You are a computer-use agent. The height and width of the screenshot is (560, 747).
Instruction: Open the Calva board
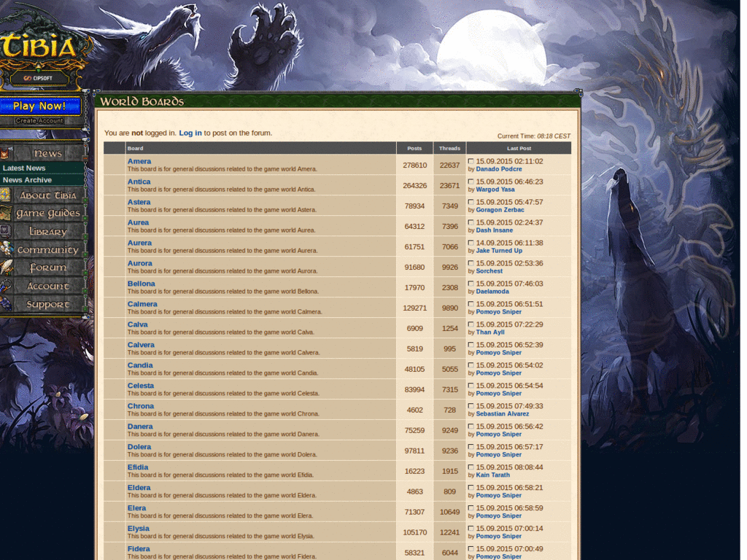(137, 324)
